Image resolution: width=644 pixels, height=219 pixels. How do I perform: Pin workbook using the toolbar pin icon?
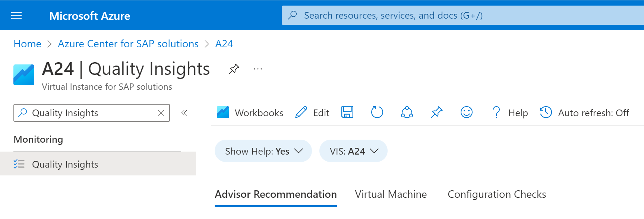point(436,112)
